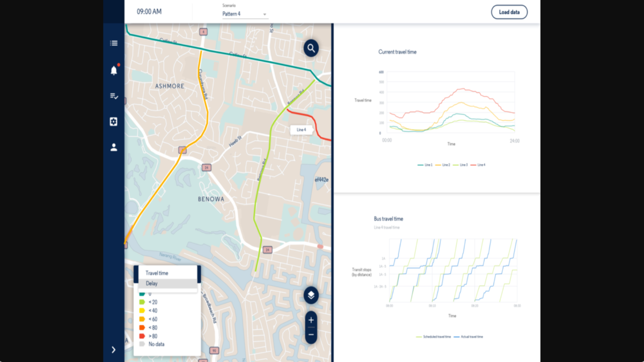The height and width of the screenshot is (362, 644).
Task: Click the ef442e map label
Action: (x=321, y=180)
